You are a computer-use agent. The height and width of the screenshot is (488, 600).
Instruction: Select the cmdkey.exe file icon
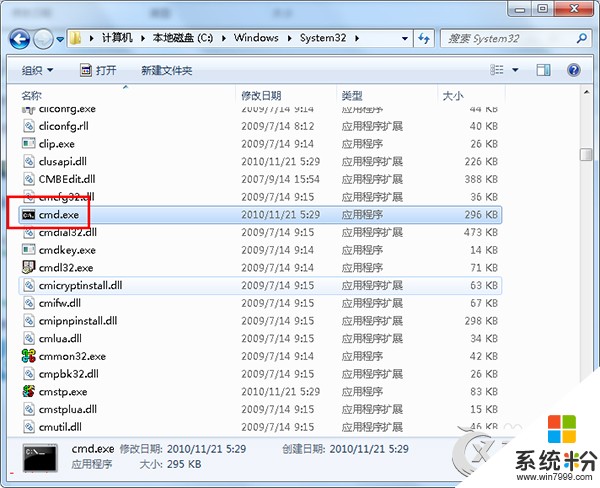tap(28, 250)
